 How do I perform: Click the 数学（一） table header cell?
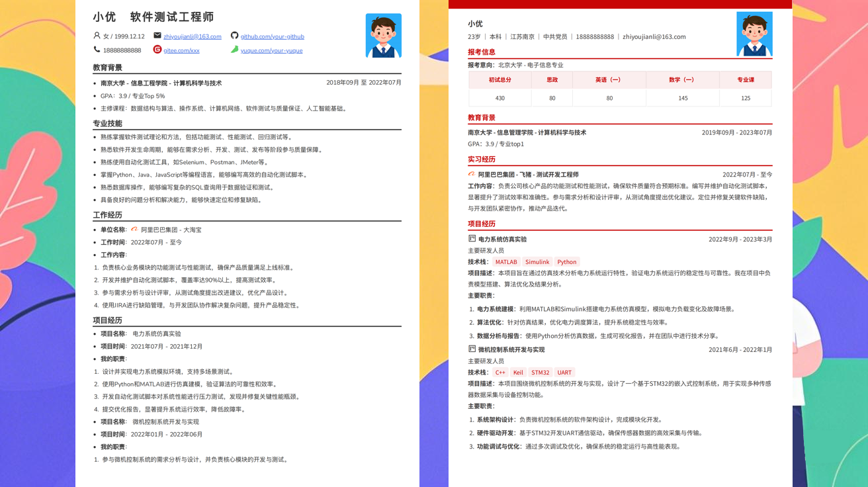point(683,80)
